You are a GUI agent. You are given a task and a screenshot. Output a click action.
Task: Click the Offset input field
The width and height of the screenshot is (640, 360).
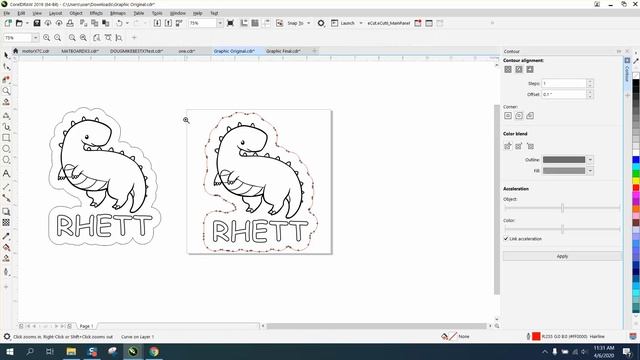(564, 94)
